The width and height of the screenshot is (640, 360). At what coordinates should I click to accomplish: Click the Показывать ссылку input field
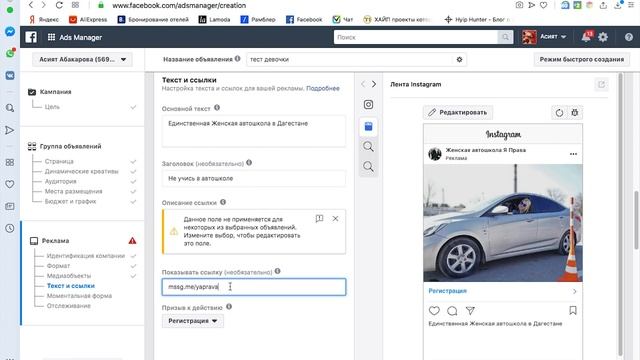pyautogui.click(x=254, y=287)
